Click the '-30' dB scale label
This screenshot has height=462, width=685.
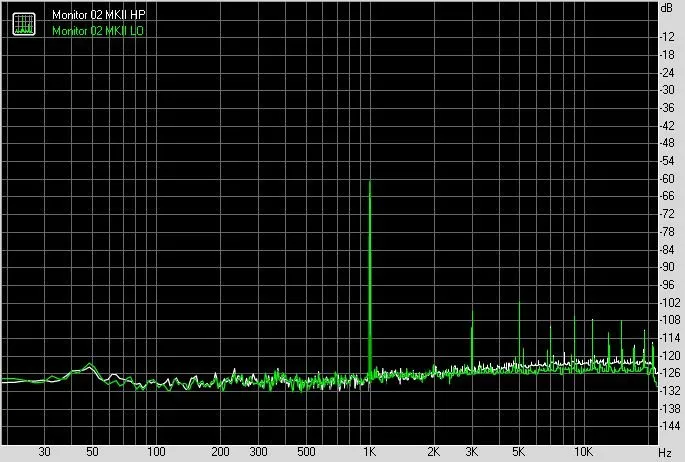click(x=667, y=90)
